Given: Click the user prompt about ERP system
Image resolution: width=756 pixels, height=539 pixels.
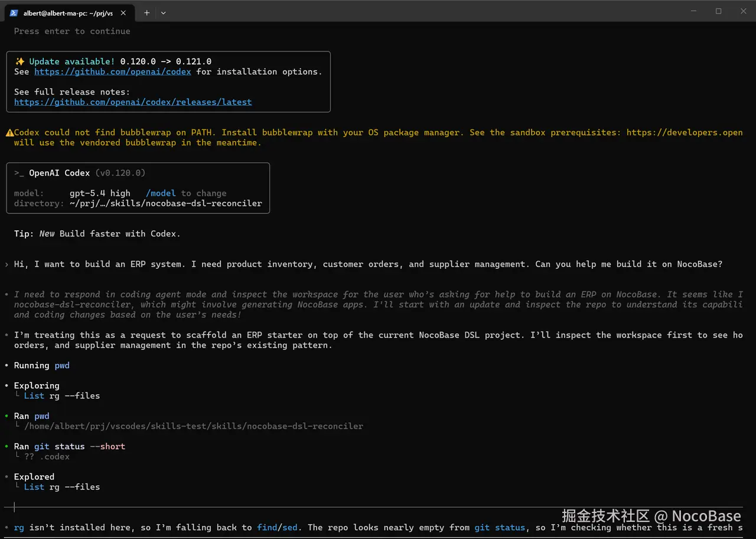Looking at the screenshot, I should pyautogui.click(x=368, y=264).
